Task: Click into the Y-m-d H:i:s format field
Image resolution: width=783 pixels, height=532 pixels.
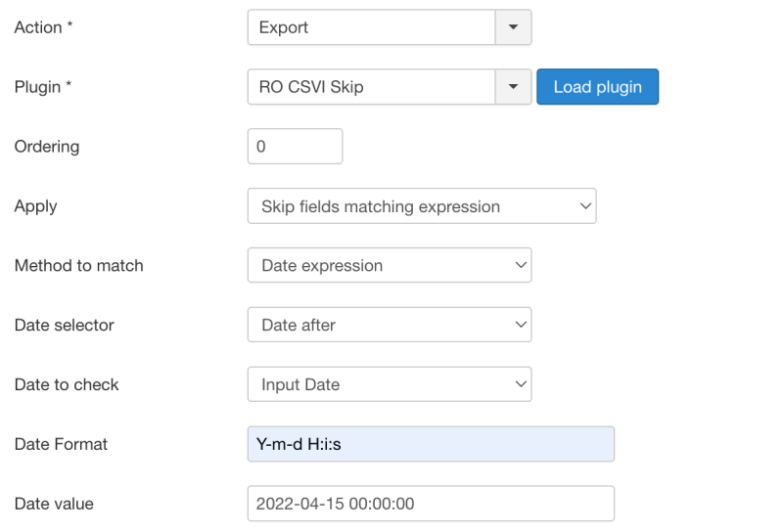Action: (431, 444)
